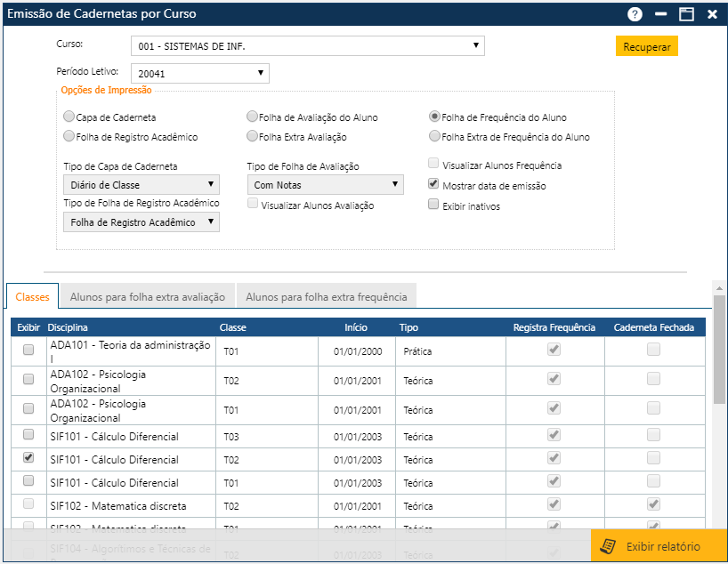The image size is (728, 564).
Task: Maximize the Emissão de Cadernetas window
Action: click(686, 14)
